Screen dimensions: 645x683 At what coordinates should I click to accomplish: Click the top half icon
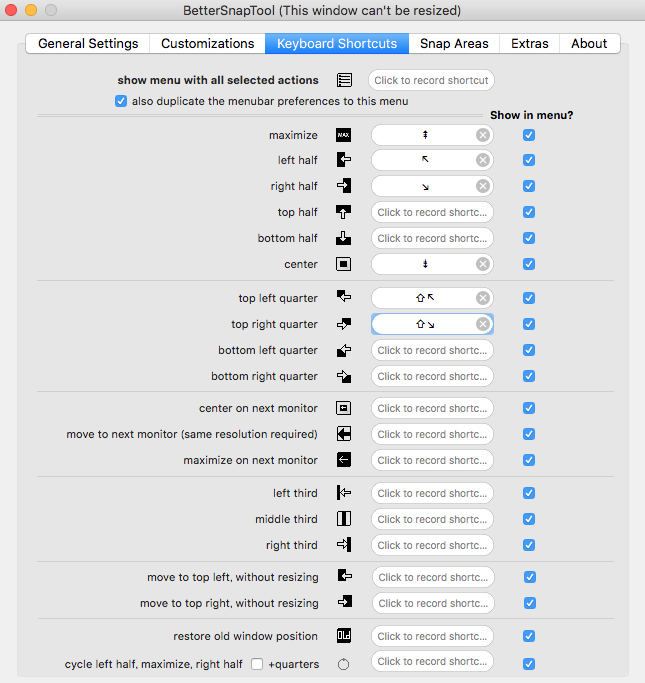344,212
